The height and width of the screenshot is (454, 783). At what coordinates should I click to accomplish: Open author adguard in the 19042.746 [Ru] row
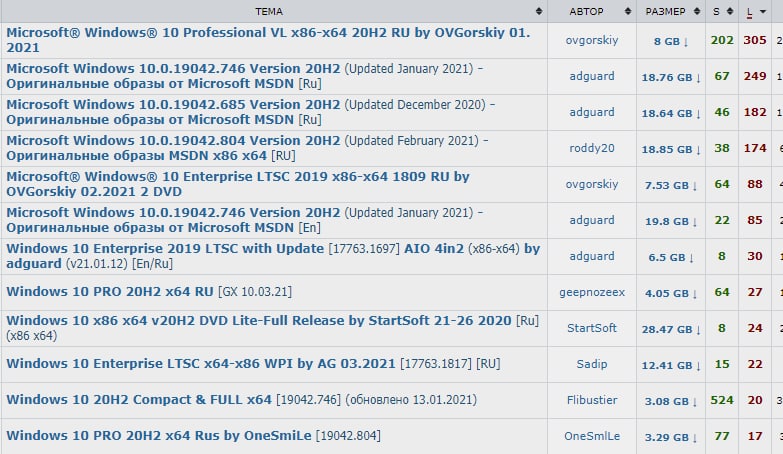592,76
